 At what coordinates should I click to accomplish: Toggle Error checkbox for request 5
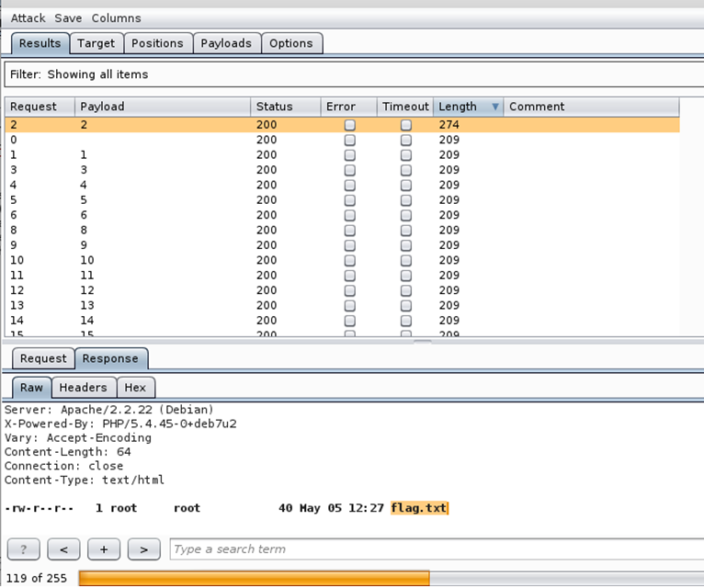(x=349, y=199)
